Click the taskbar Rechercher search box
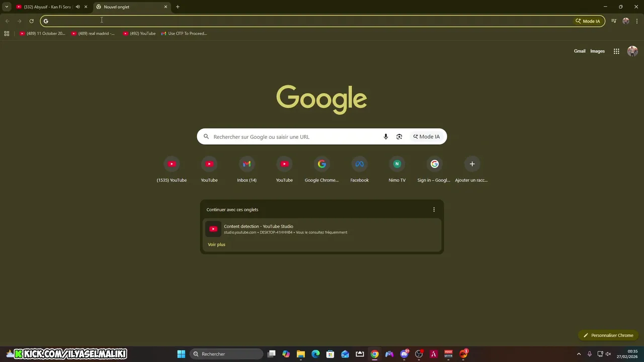 click(x=226, y=354)
